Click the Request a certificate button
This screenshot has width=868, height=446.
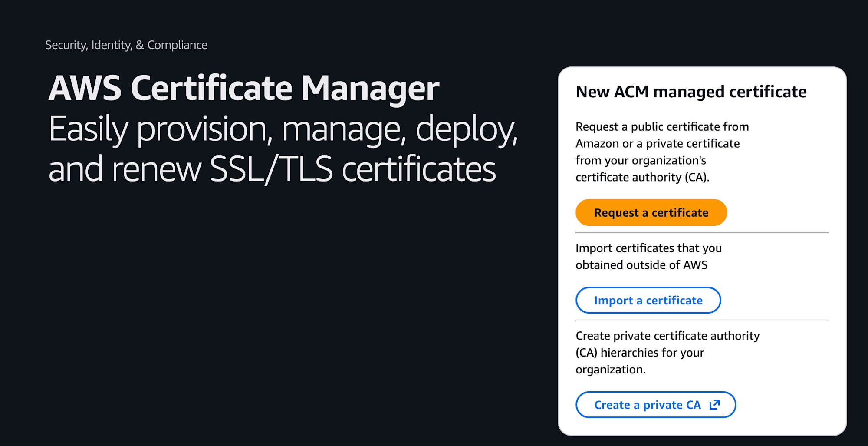(651, 213)
